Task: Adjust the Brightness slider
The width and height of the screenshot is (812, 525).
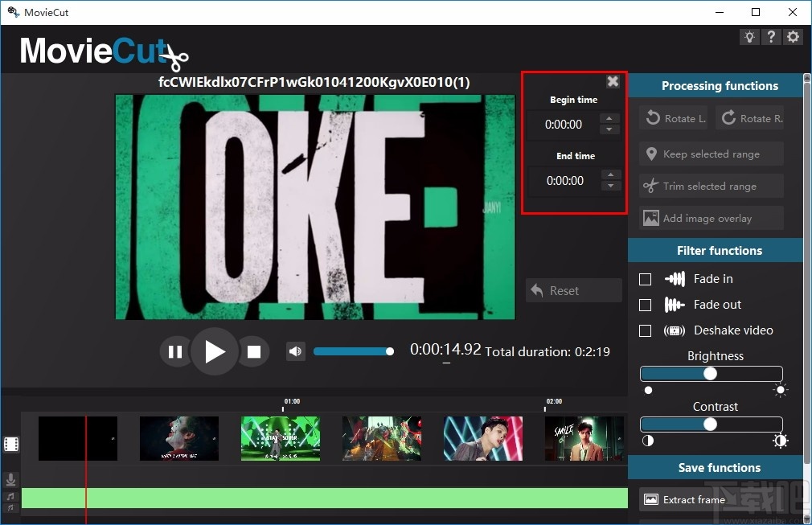Action: [712, 373]
